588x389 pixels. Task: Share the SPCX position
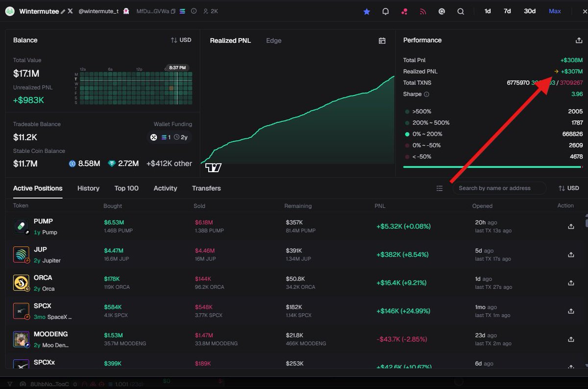click(571, 311)
